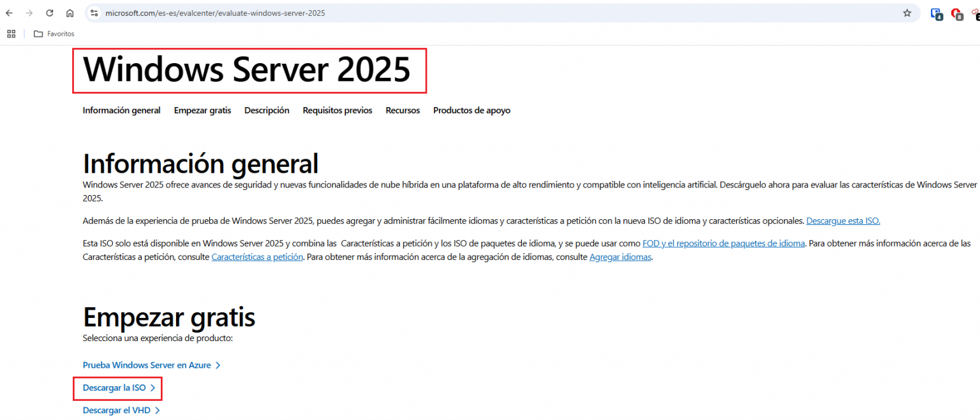This screenshot has width=980, height=420.
Task: Click Prueba Windows Server en Azure link
Action: [x=151, y=365]
